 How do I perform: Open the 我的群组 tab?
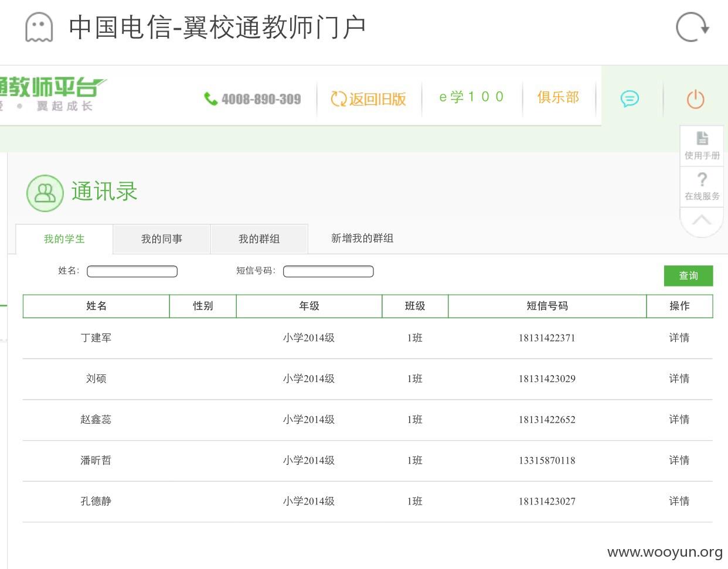pyautogui.click(x=259, y=239)
